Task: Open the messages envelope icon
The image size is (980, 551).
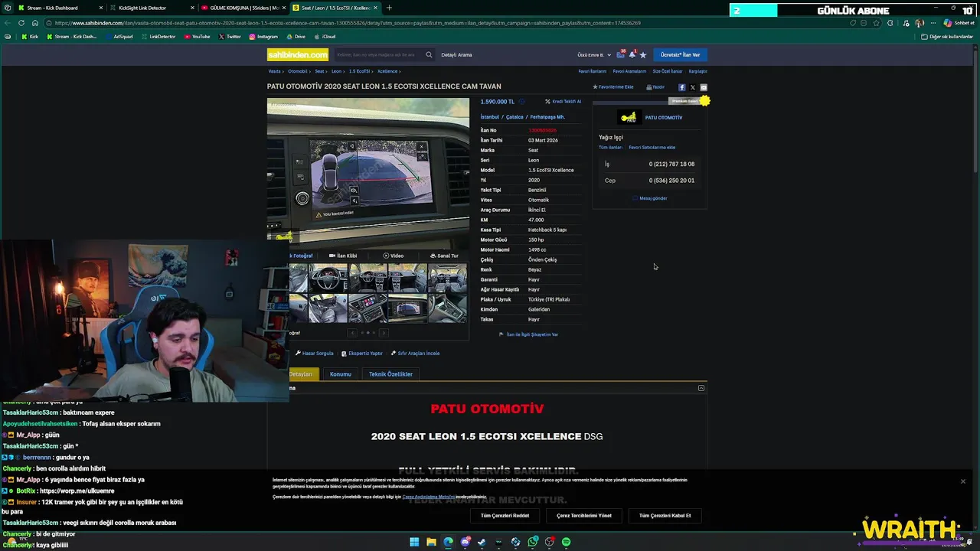Action: point(621,54)
